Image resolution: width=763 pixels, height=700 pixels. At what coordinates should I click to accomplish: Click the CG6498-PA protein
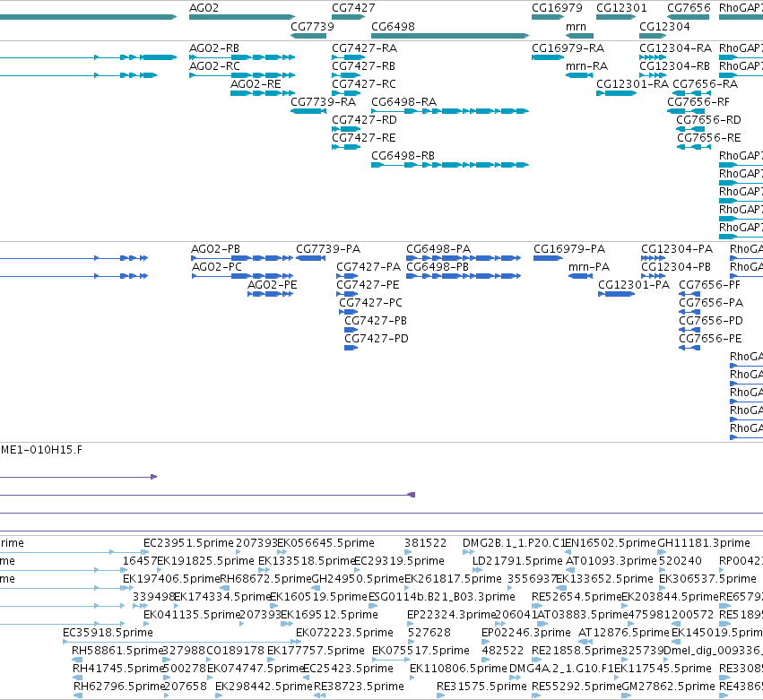[464, 258]
